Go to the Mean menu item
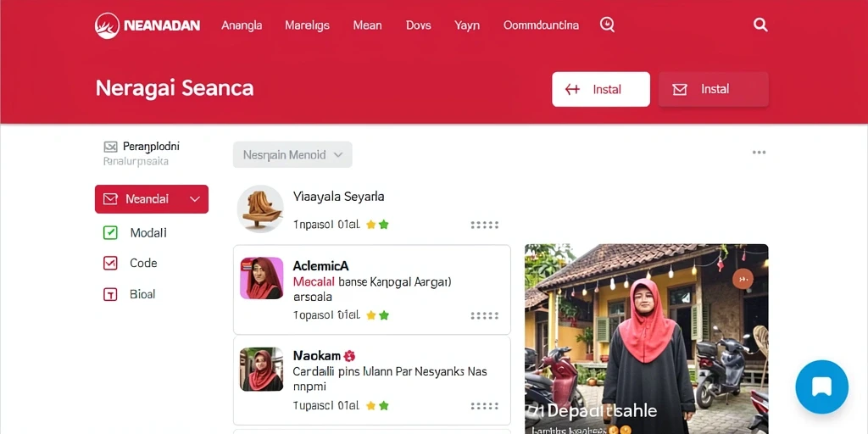868x434 pixels. point(367,25)
